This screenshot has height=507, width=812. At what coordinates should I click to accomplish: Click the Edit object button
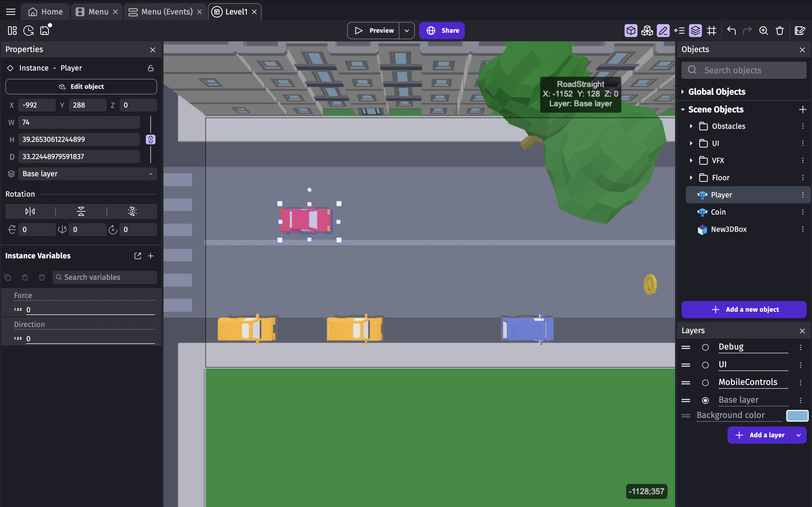[81, 86]
